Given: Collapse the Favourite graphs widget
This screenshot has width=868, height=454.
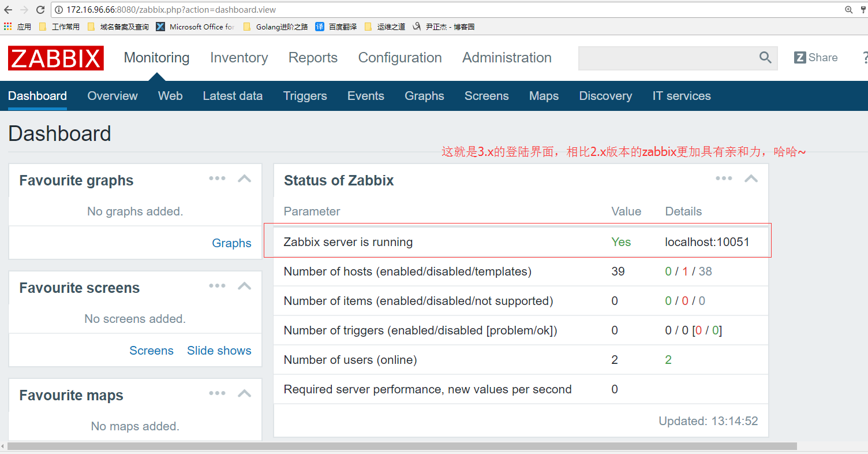Looking at the screenshot, I should (x=245, y=178).
